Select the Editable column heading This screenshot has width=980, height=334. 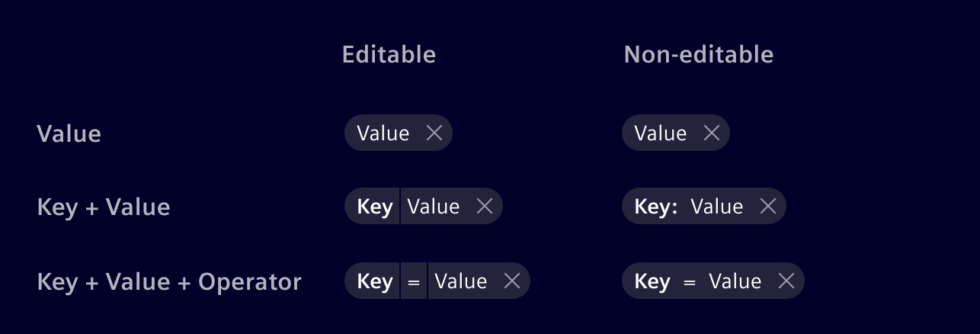point(389,54)
